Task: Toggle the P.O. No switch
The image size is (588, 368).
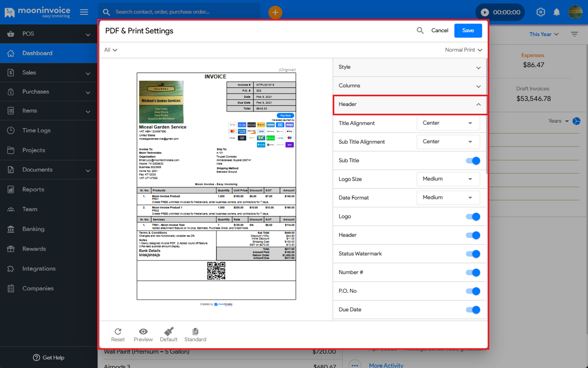Action: 473,291
